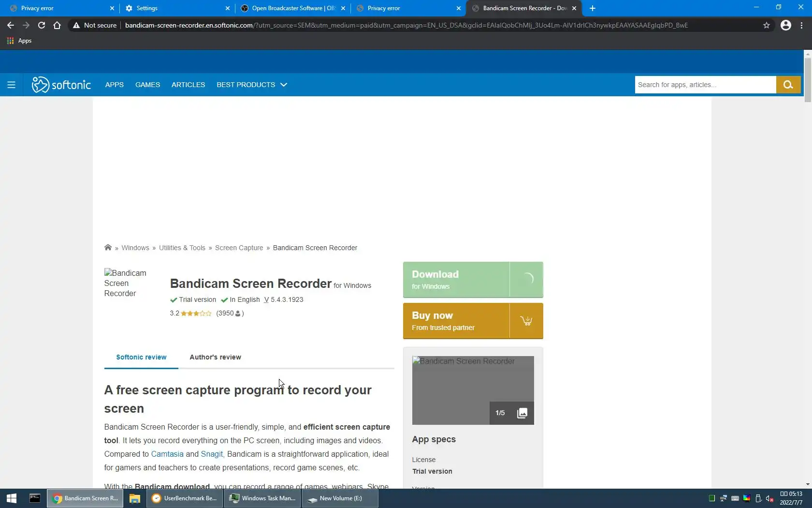Open UserBenchmark from the taskbar
The height and width of the screenshot is (508, 812).
tap(184, 498)
